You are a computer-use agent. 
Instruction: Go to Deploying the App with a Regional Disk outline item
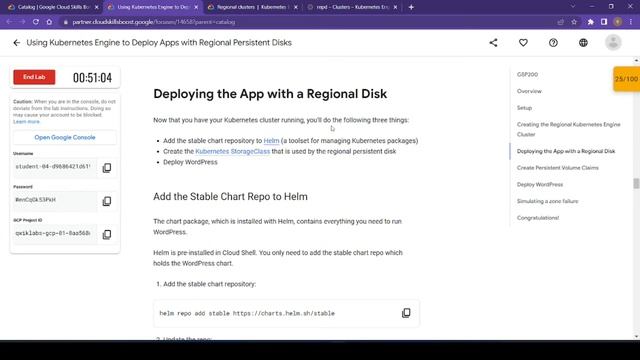566,151
